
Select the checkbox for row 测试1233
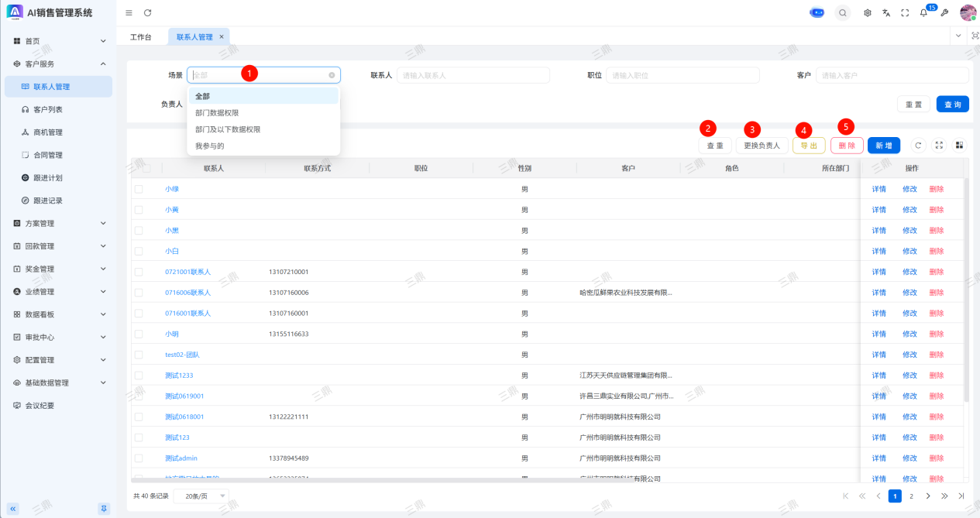(x=139, y=376)
